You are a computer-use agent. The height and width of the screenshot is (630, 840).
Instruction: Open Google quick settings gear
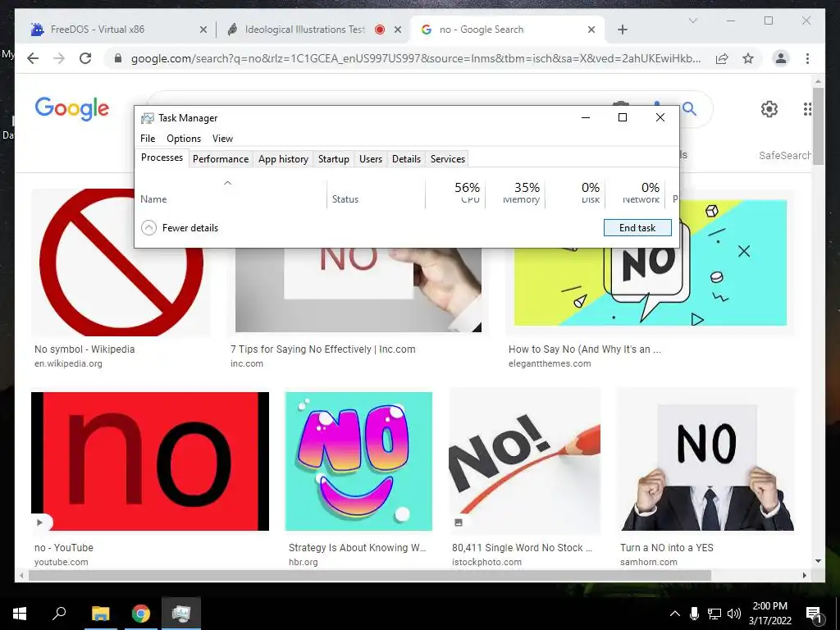(769, 109)
